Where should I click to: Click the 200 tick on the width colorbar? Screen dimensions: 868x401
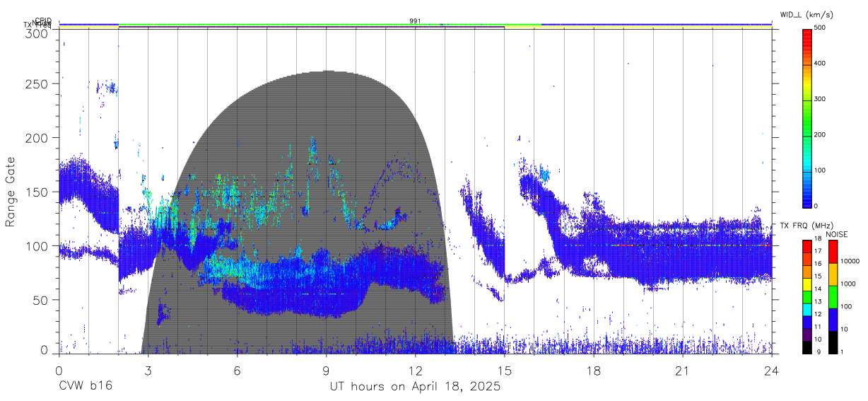(x=820, y=135)
